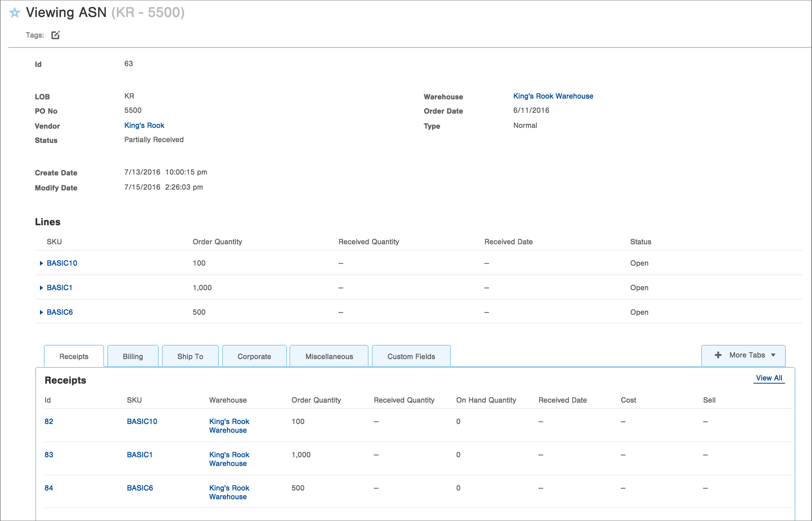The image size is (812, 521).
Task: Click the favorite star icon
Action: (x=15, y=13)
